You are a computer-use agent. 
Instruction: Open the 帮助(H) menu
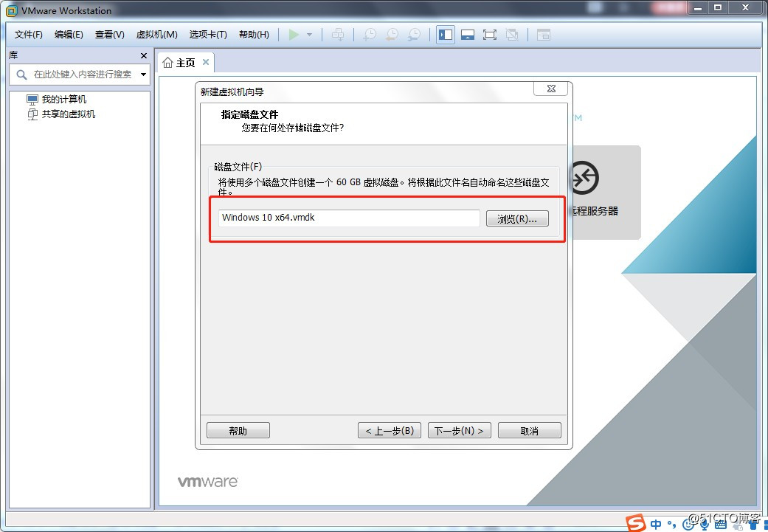click(x=254, y=35)
